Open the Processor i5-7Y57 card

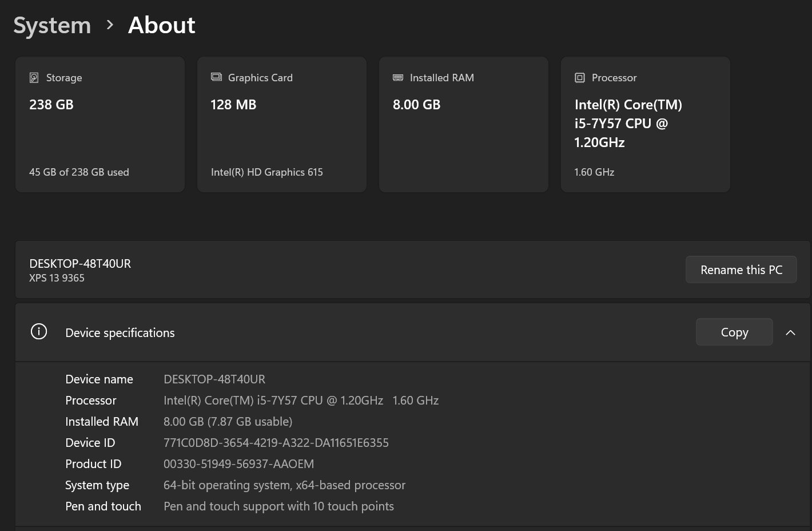[x=646, y=124]
